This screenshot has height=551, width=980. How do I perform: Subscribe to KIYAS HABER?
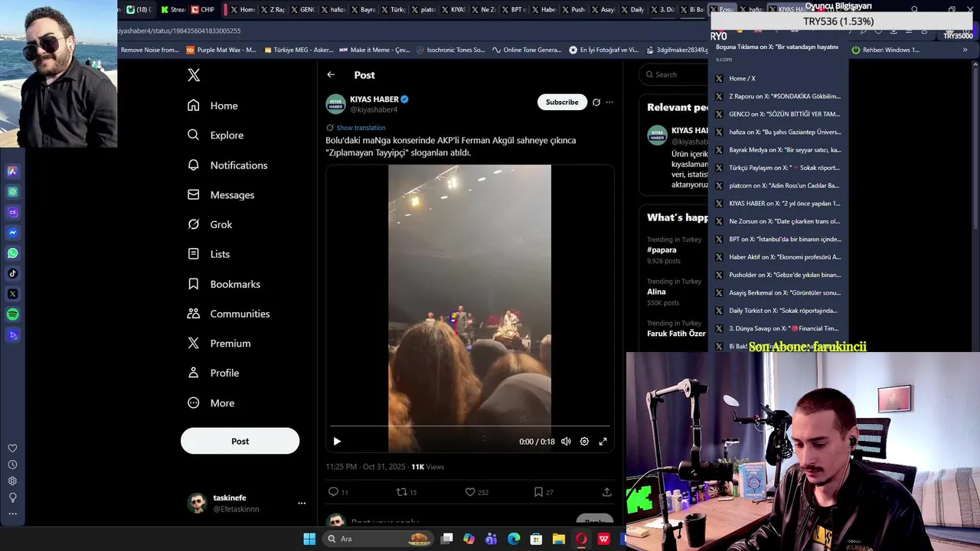click(562, 102)
